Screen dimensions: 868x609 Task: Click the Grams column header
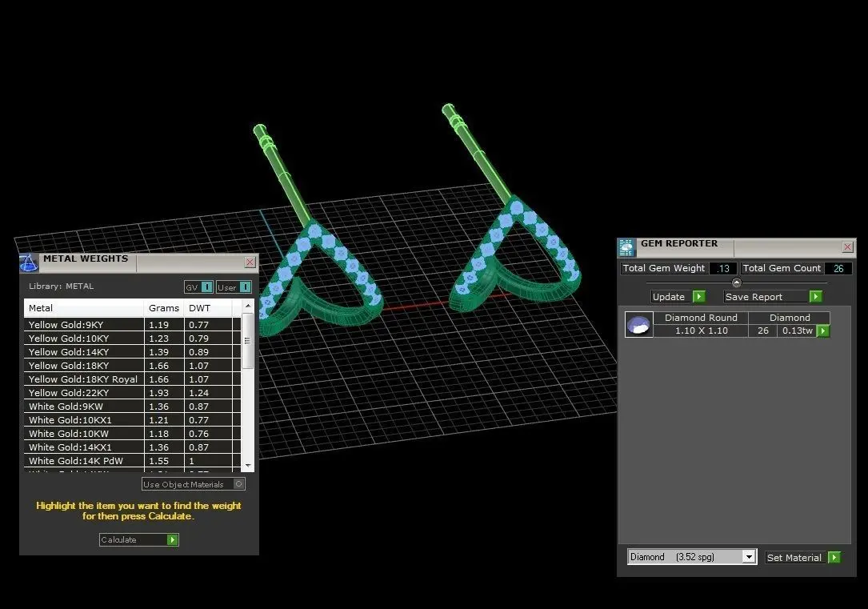164,308
